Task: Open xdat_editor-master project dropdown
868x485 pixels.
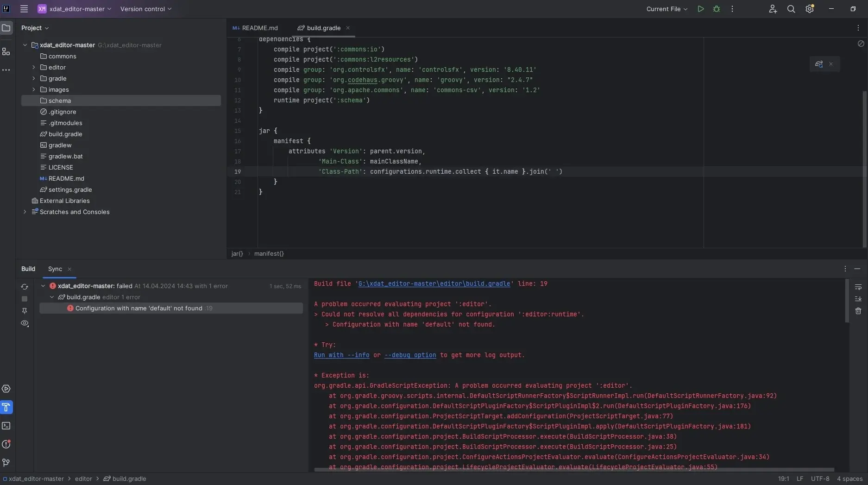Action: pyautogui.click(x=75, y=9)
